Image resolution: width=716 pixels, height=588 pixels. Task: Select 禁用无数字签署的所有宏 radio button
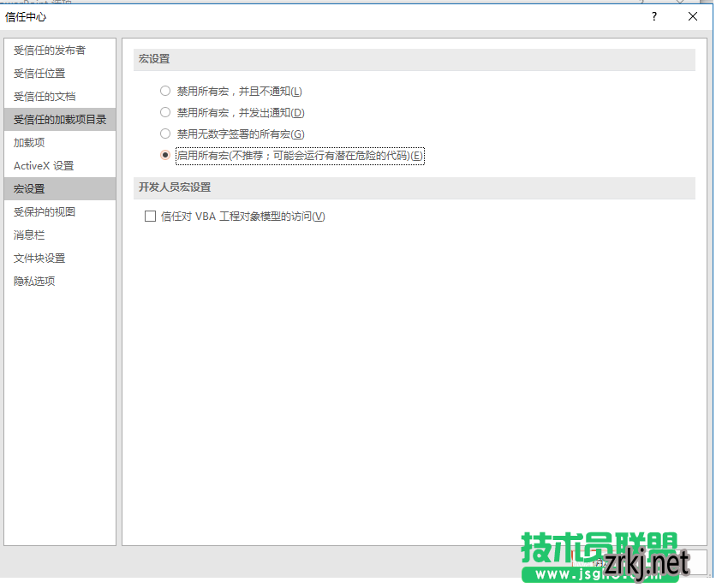click(x=165, y=134)
